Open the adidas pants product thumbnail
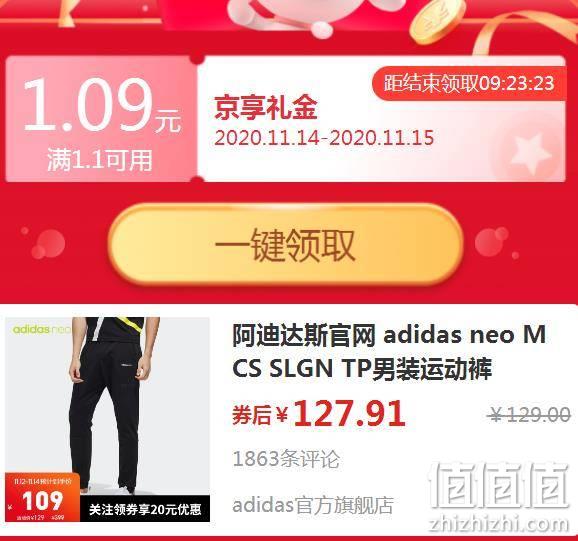The width and height of the screenshot is (578, 541). pyautogui.click(x=107, y=419)
